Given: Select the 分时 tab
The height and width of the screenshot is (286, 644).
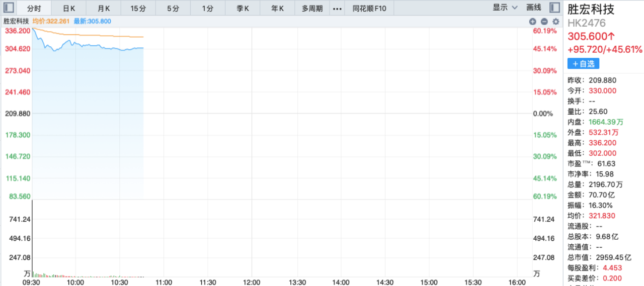Looking at the screenshot, I should (x=34, y=8).
